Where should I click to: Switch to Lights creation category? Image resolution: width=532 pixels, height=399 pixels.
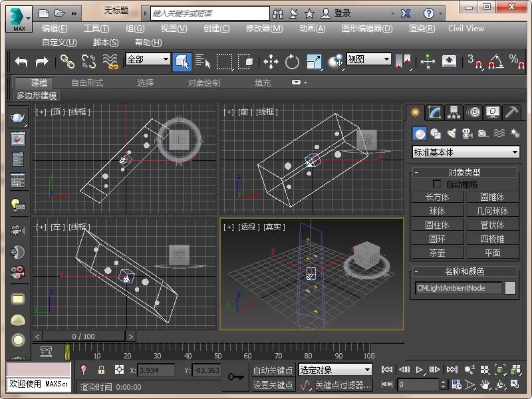pos(452,134)
